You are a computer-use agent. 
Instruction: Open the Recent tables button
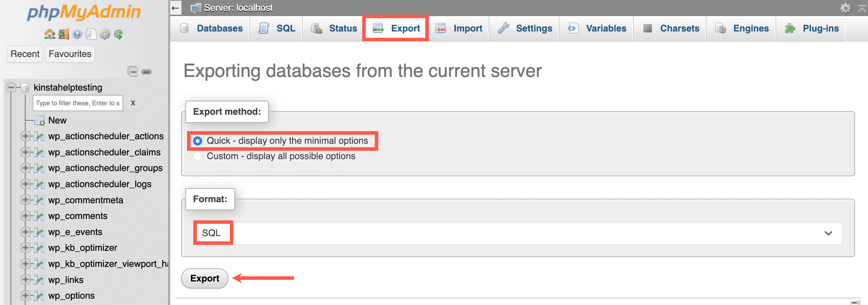pos(25,54)
